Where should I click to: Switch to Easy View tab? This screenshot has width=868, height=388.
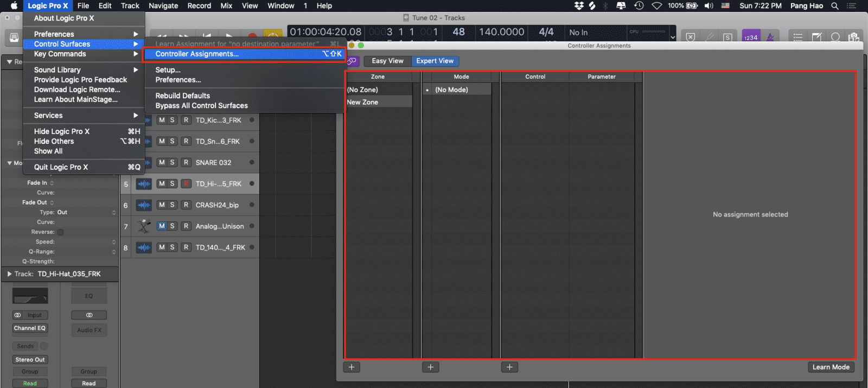coord(387,61)
